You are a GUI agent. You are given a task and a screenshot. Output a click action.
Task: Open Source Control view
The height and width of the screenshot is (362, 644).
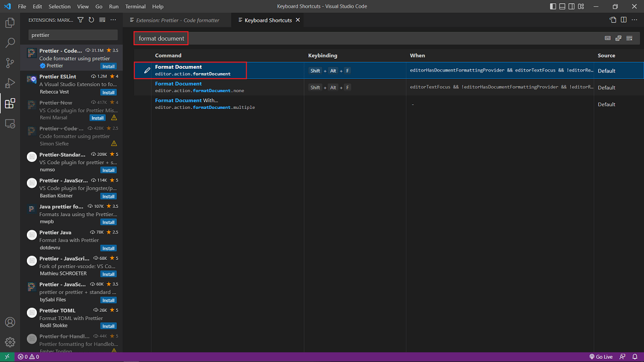click(x=10, y=63)
